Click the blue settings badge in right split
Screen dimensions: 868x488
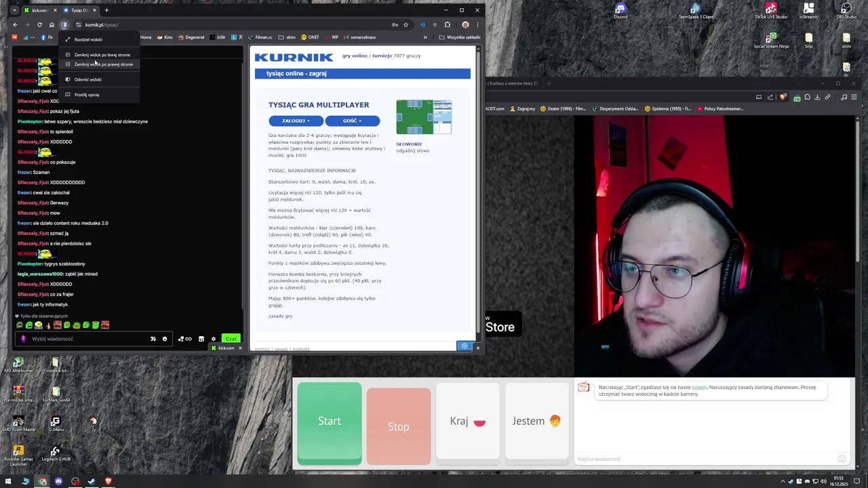(465, 346)
